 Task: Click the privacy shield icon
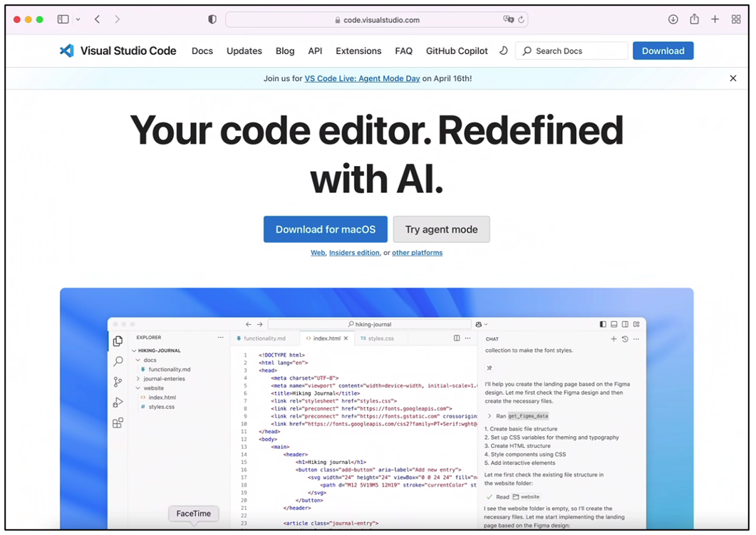tap(212, 19)
